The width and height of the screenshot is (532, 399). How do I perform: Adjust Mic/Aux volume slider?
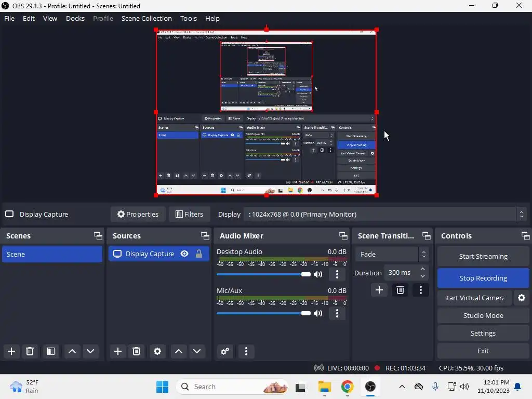(263, 313)
